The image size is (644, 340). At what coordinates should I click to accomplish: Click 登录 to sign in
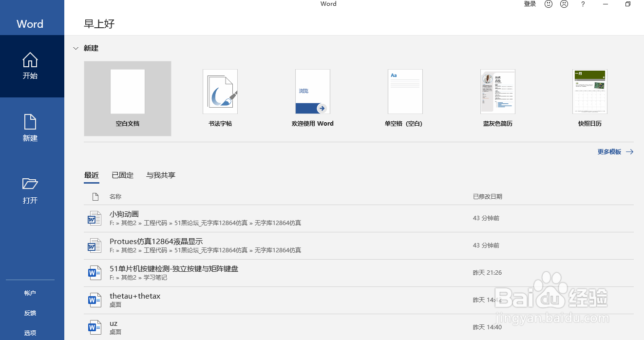click(x=530, y=4)
